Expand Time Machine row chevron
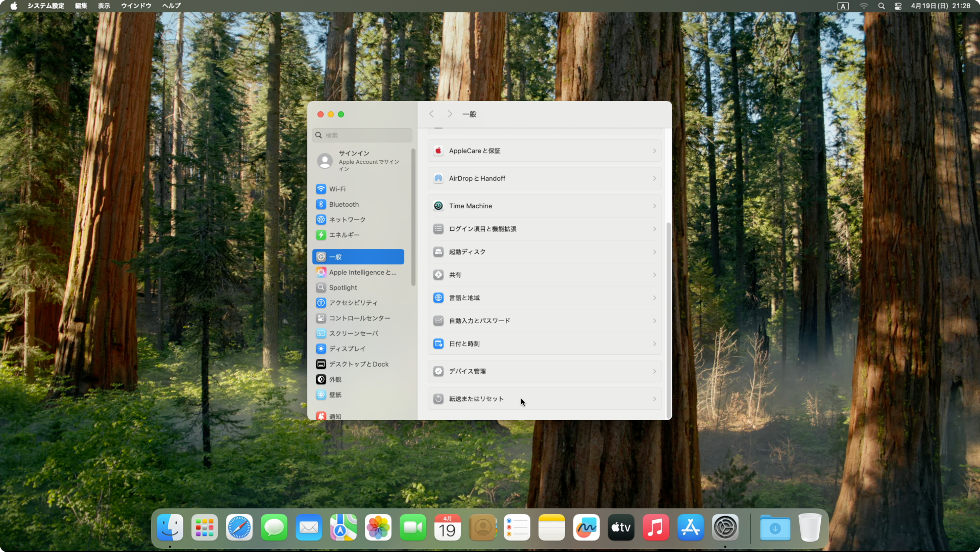980x552 pixels. point(654,206)
